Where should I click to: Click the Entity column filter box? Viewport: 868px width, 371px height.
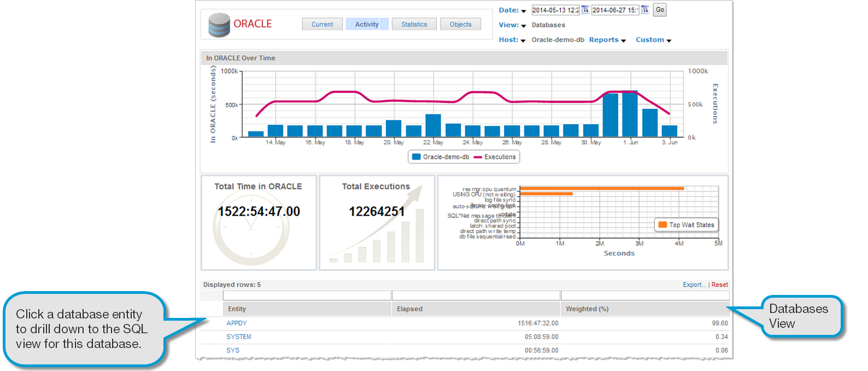307,295
